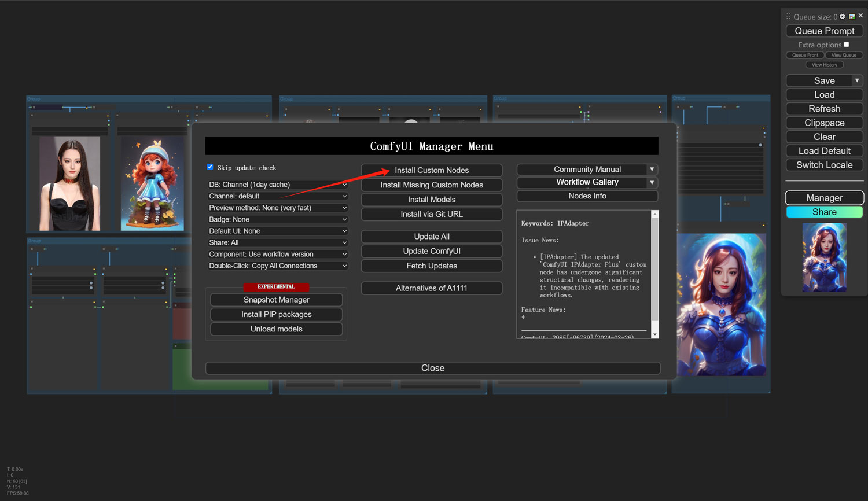This screenshot has height=501, width=868.
Task: Close the ComfyUI Manager Menu dialog
Action: [432, 368]
